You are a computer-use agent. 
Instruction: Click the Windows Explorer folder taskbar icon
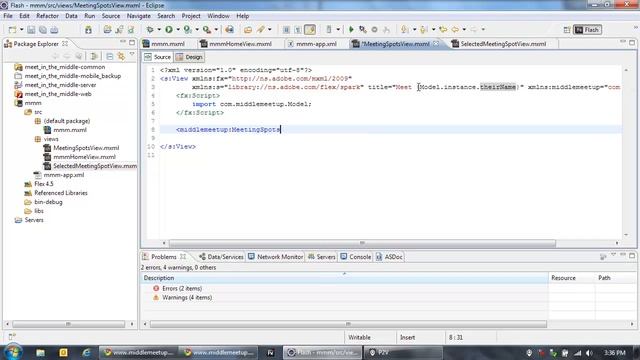tap(40, 352)
